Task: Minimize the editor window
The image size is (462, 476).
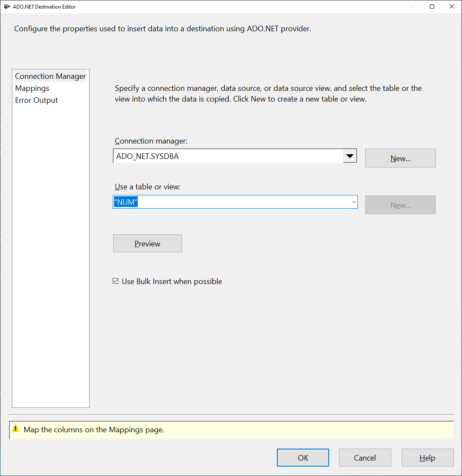Action: click(412, 6)
